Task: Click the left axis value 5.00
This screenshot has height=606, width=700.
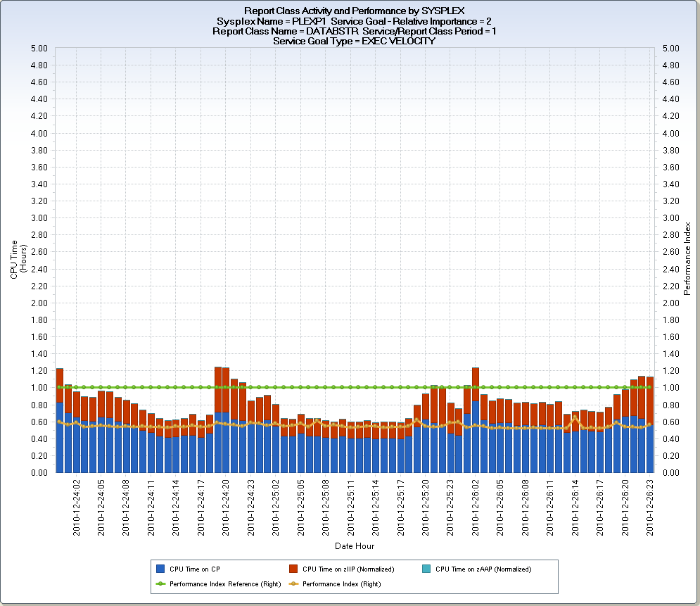Action: point(39,49)
